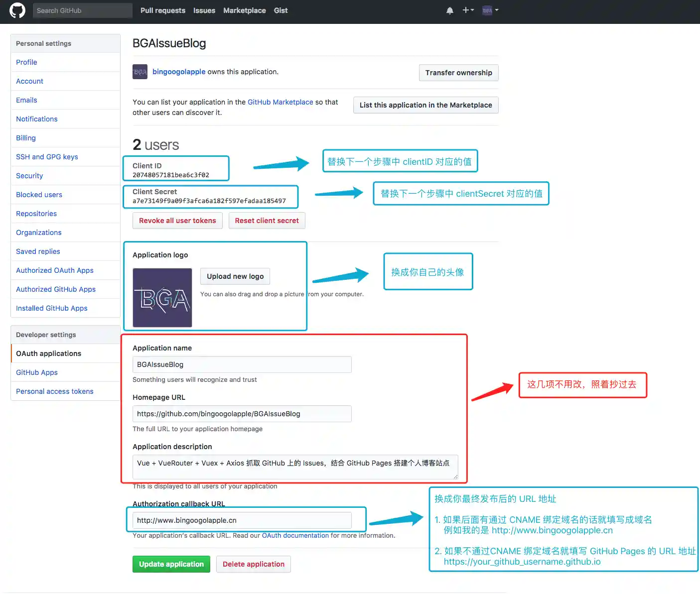Focus the Homepage URL field
This screenshot has width=700, height=594.
[x=242, y=414]
